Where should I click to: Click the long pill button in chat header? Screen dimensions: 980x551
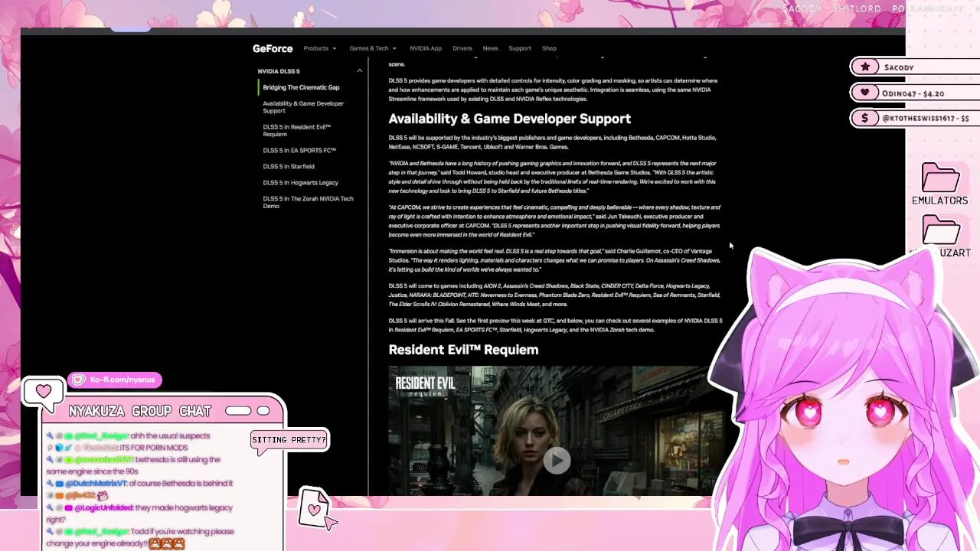(238, 411)
